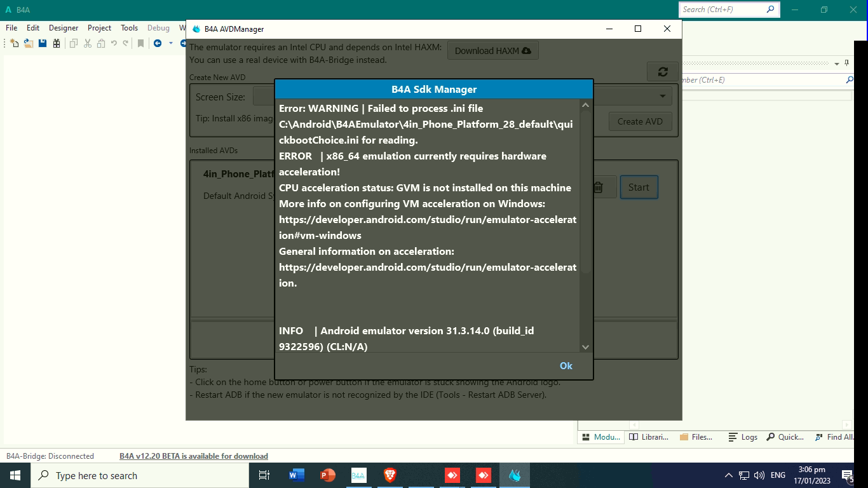The image size is (868, 488).
Task: Click the ENG language indicator
Action: pyautogui.click(x=778, y=475)
